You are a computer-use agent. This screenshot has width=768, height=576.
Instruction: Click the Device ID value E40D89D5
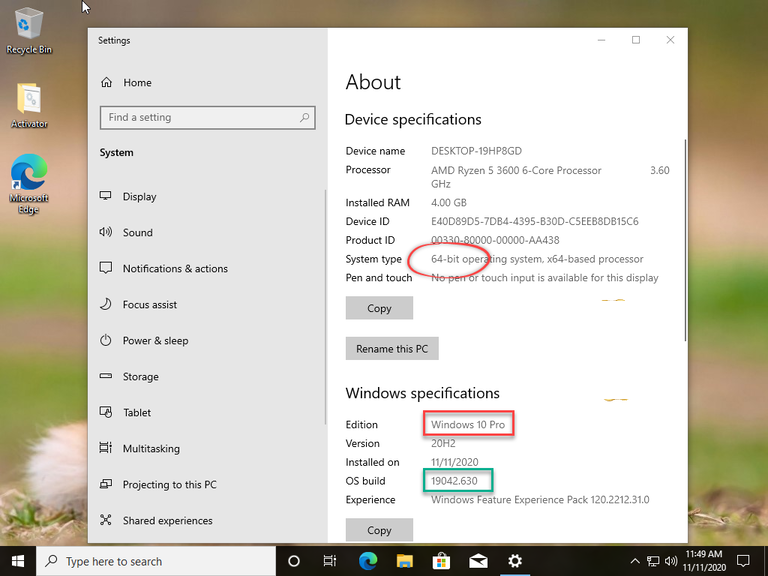534,221
